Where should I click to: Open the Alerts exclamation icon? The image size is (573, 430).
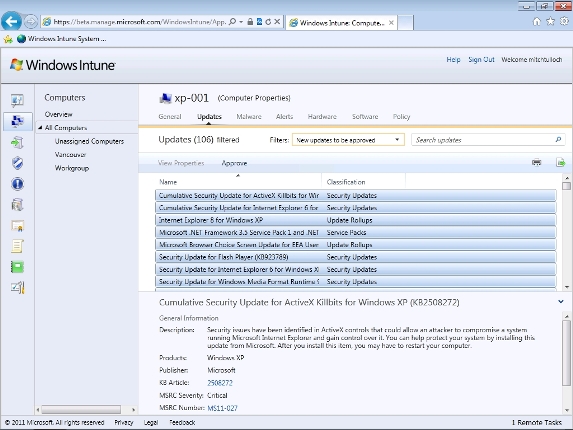(x=17, y=184)
